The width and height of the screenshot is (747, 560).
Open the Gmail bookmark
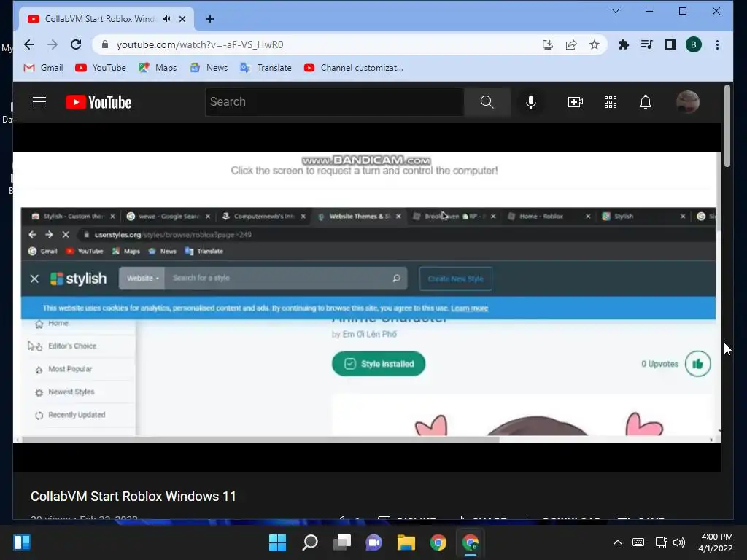[x=43, y=68]
